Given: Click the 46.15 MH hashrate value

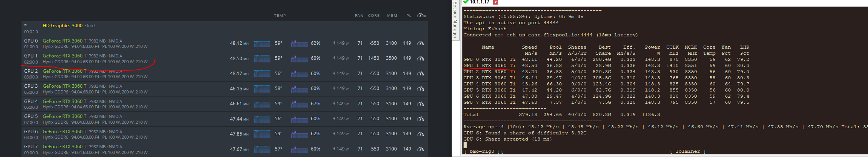Looking at the screenshot, I should click(239, 88).
